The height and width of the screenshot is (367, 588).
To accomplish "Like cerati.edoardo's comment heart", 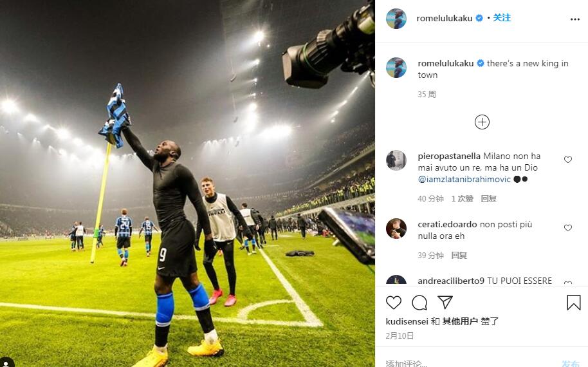I will (x=568, y=228).
